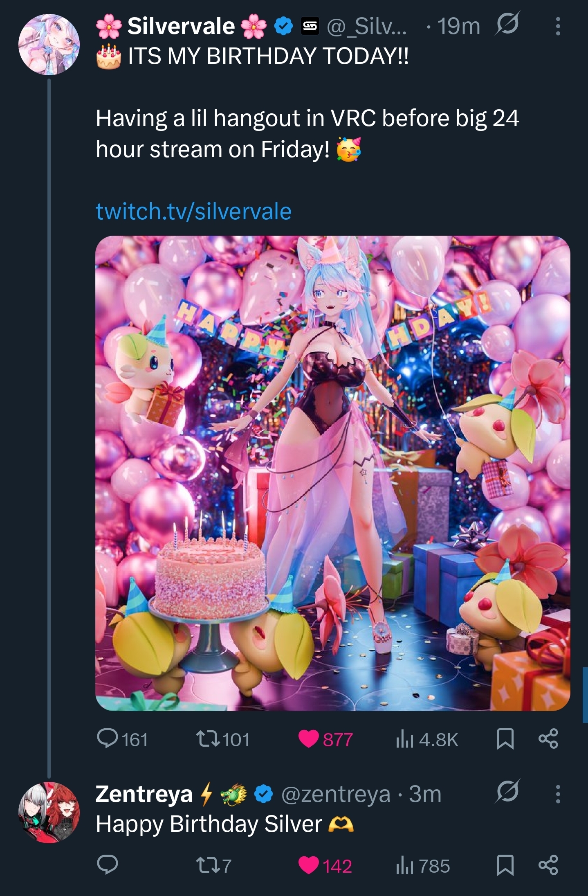The width and height of the screenshot is (588, 896).
Task: Click the Grok icon on Zentreya's reply
Action: click(507, 792)
